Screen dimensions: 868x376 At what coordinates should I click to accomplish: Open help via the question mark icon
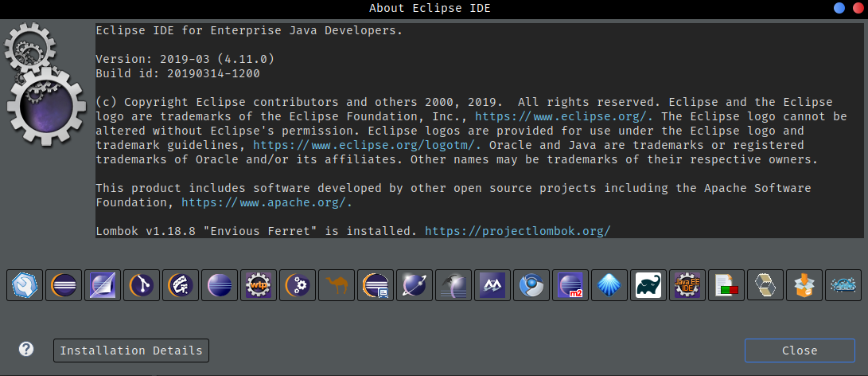pos(26,349)
